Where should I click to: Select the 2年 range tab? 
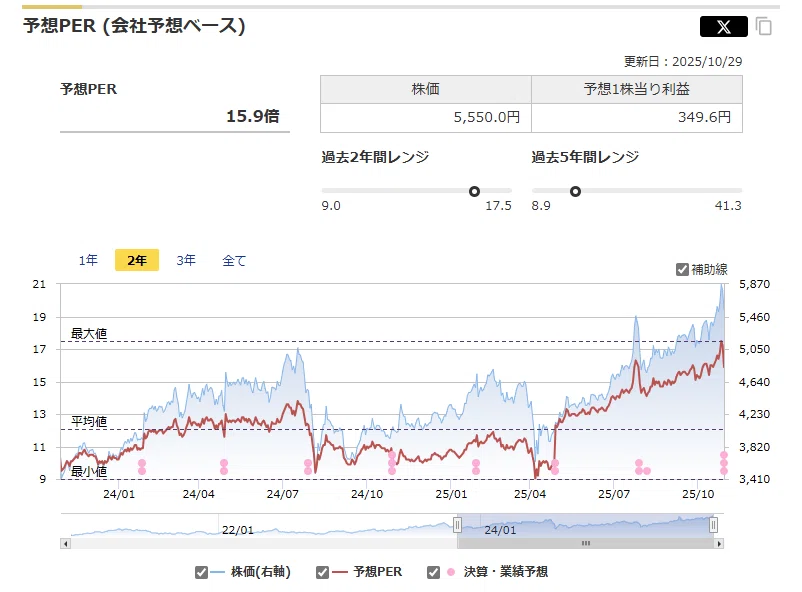(x=137, y=260)
